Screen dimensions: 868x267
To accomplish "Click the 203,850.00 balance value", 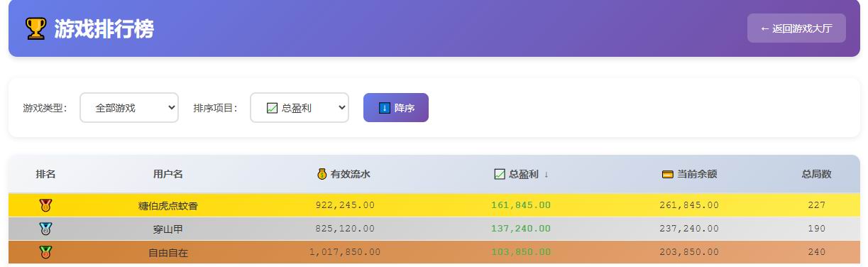I will pyautogui.click(x=689, y=252).
